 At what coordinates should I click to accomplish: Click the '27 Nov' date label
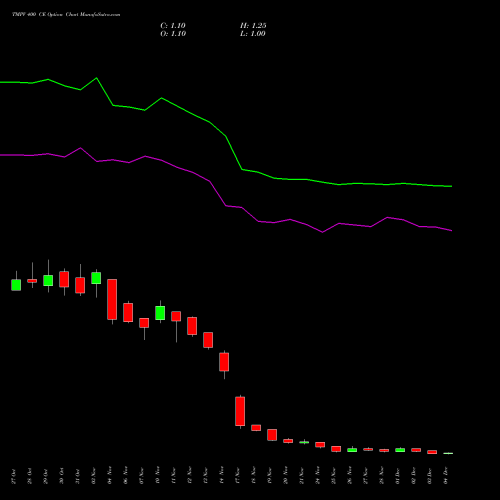point(366,476)
